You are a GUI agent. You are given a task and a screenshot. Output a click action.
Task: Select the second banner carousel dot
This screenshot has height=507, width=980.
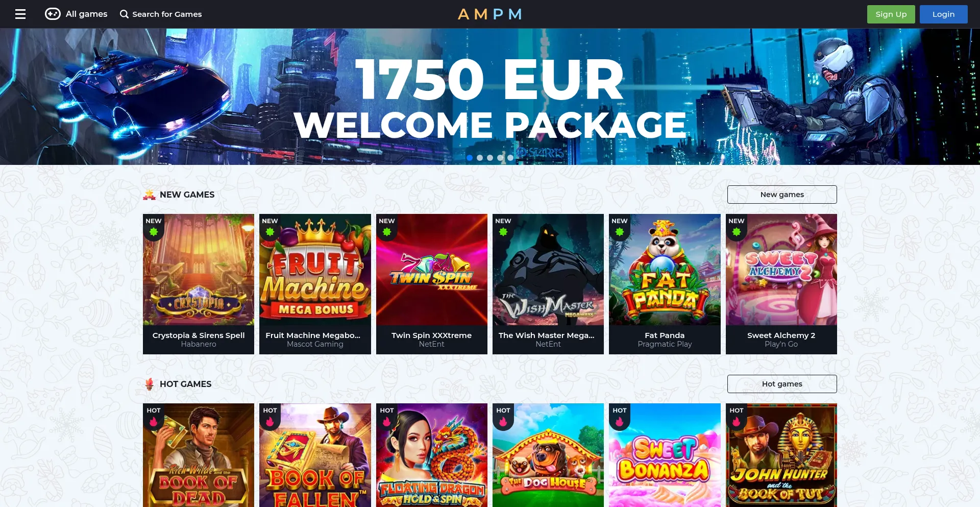tap(480, 158)
